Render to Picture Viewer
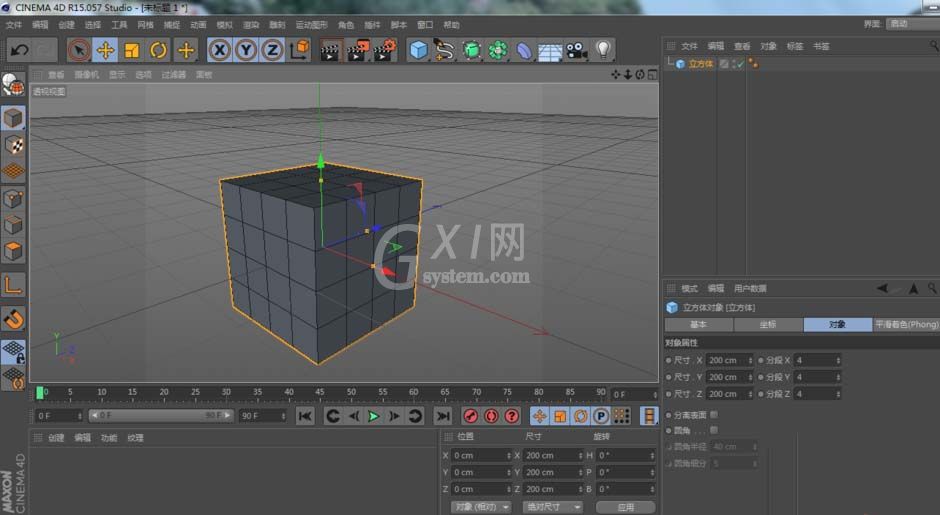 click(358, 50)
